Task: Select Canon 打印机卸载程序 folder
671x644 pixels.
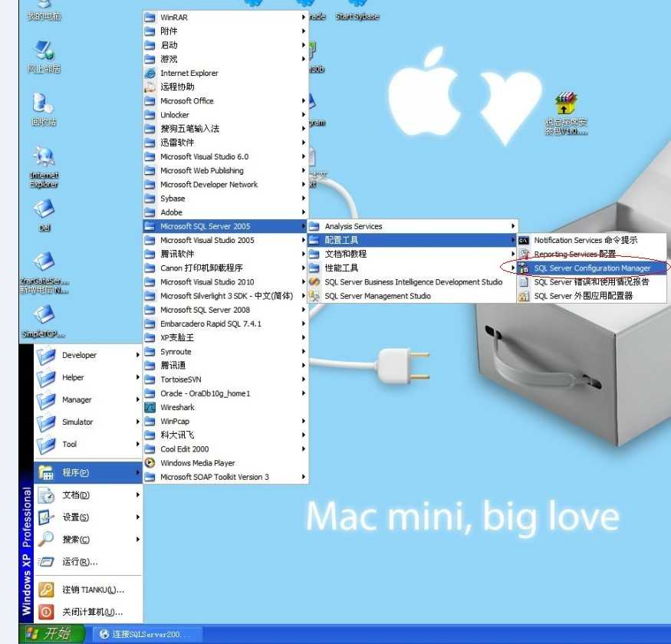Action: pos(225,268)
